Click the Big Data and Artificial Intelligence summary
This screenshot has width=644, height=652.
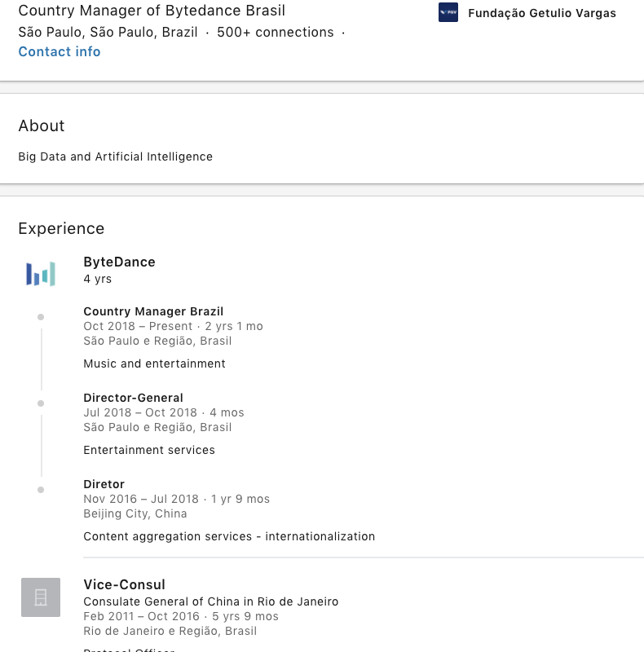[x=115, y=156]
